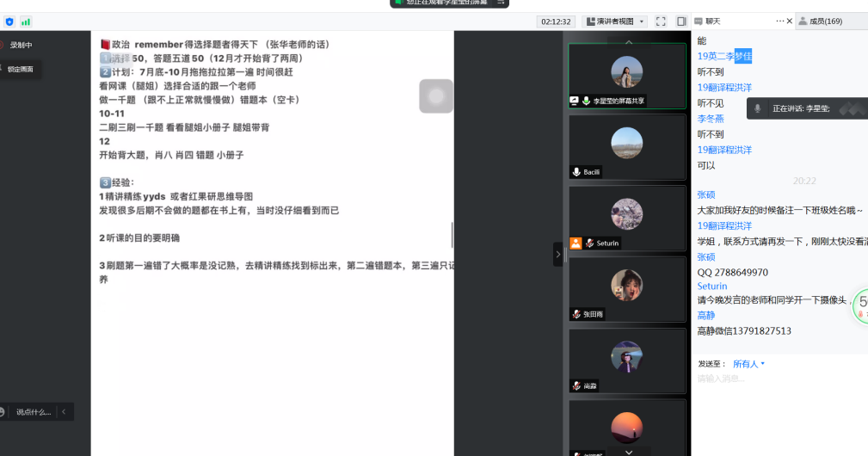Click the 录制中 recording indicator
This screenshot has height=456, width=868.
[16, 45]
